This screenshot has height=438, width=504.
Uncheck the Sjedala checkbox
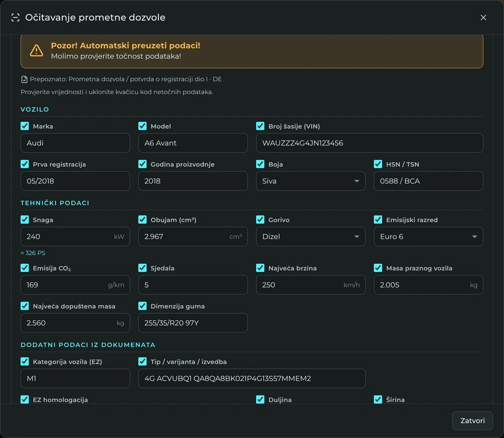[x=142, y=268]
